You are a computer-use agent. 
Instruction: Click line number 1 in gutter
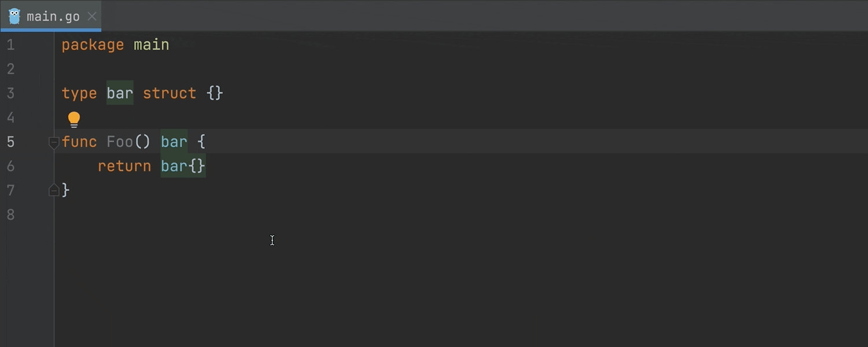tap(11, 45)
